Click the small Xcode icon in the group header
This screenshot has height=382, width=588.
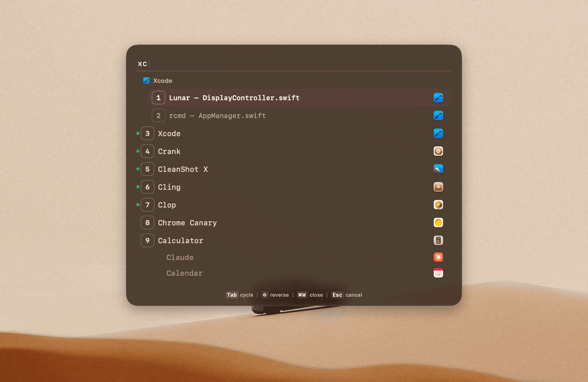pos(146,81)
